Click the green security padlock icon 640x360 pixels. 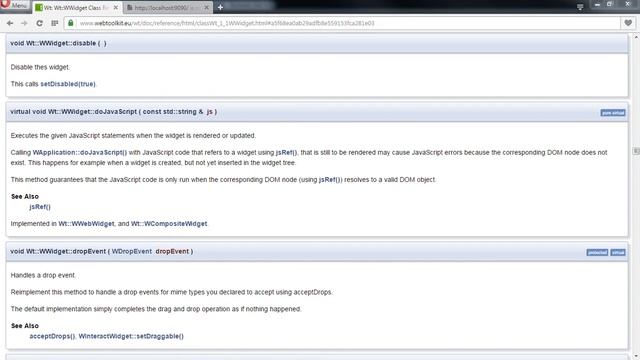pyautogui.click(x=71, y=23)
